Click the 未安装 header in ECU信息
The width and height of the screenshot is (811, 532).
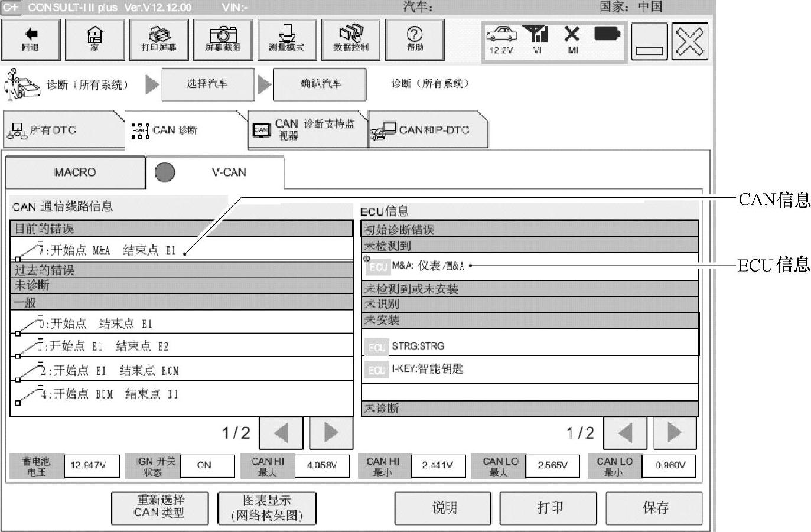[x=530, y=320]
